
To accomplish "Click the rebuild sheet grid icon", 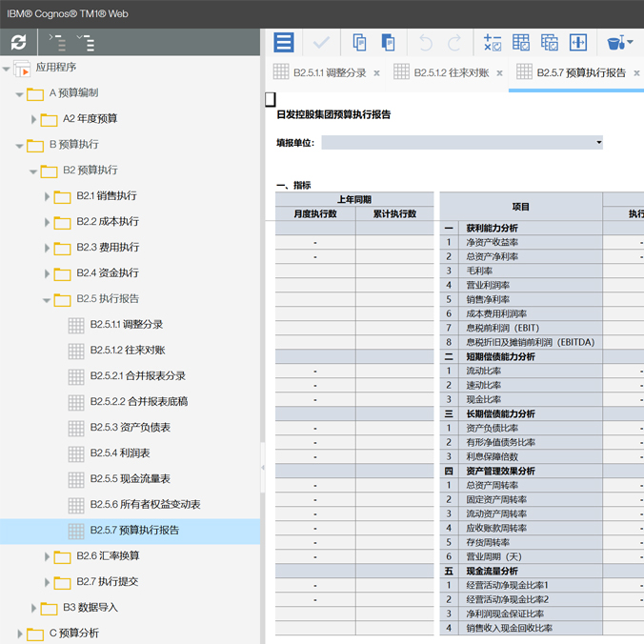I will point(521,42).
